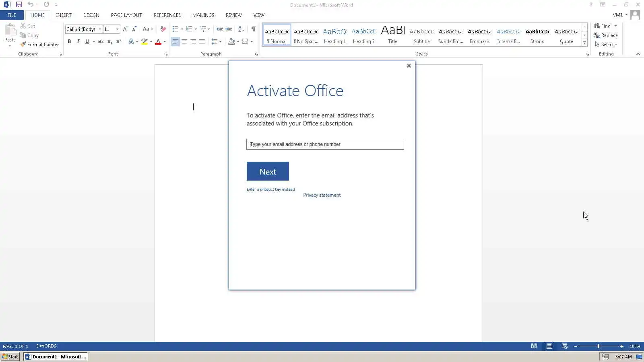This screenshot has height=362, width=644.
Task: Switch to Print Layout view in status bar
Action: pyautogui.click(x=549, y=346)
